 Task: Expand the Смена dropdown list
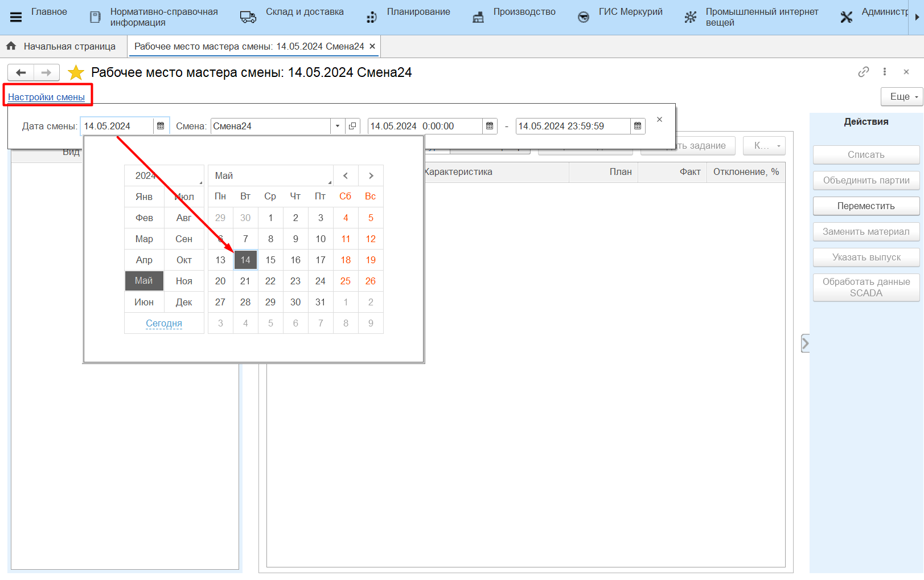pos(338,126)
